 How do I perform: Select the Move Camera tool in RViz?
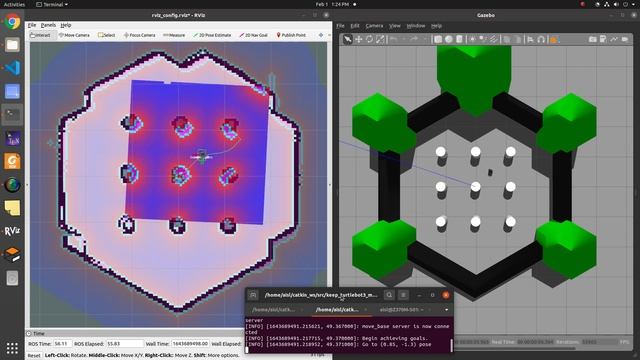[x=74, y=35]
